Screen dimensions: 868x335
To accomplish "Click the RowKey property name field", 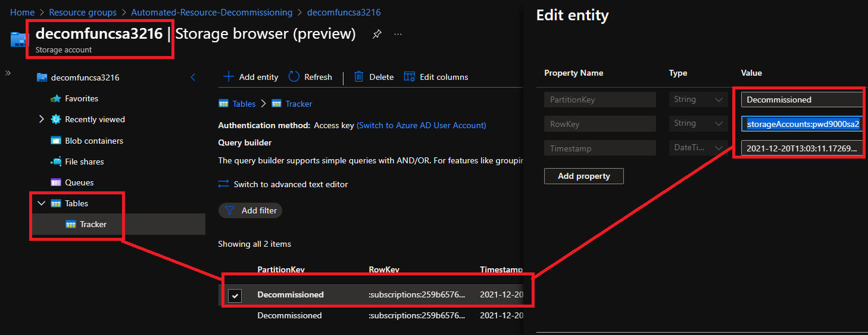I will click(x=600, y=123).
